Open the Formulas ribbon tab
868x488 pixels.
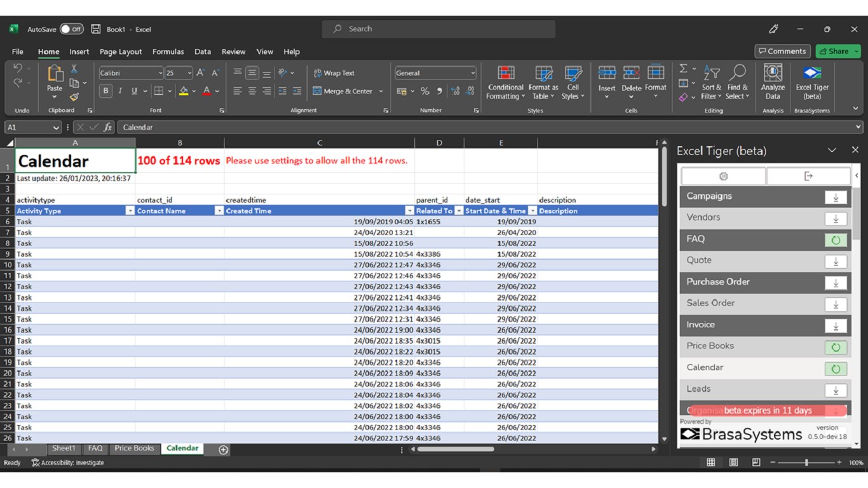pos(168,51)
